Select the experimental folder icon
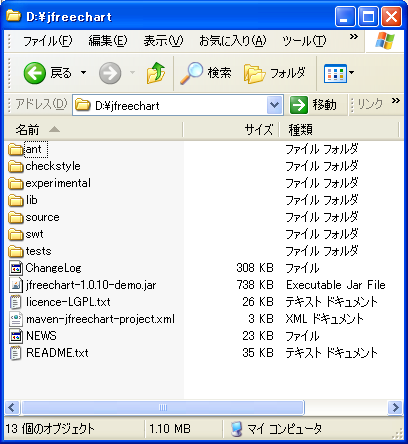 point(16,183)
